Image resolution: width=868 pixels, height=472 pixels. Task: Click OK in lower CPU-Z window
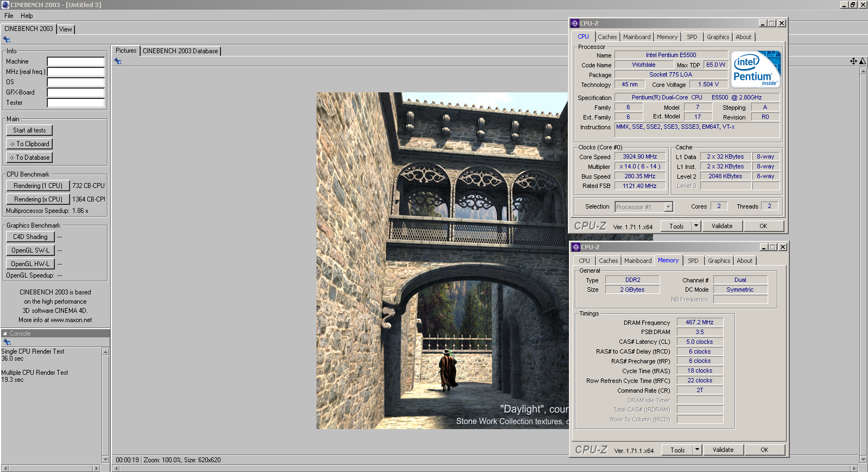click(x=764, y=450)
